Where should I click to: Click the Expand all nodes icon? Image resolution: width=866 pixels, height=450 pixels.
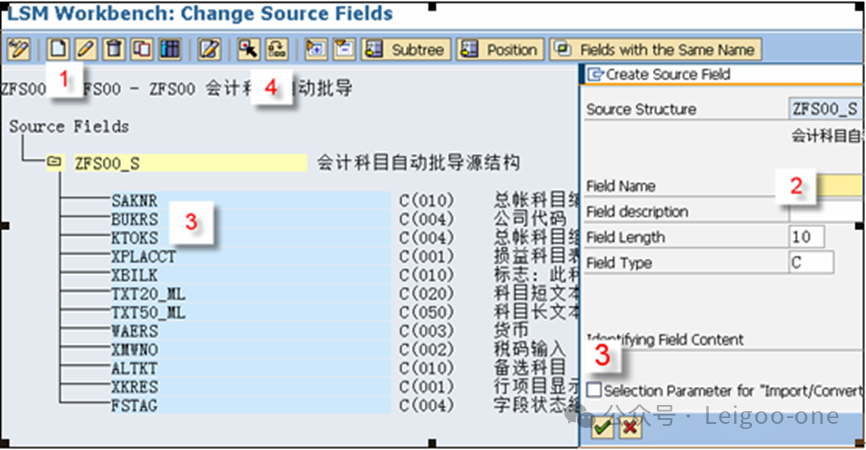coord(315,49)
